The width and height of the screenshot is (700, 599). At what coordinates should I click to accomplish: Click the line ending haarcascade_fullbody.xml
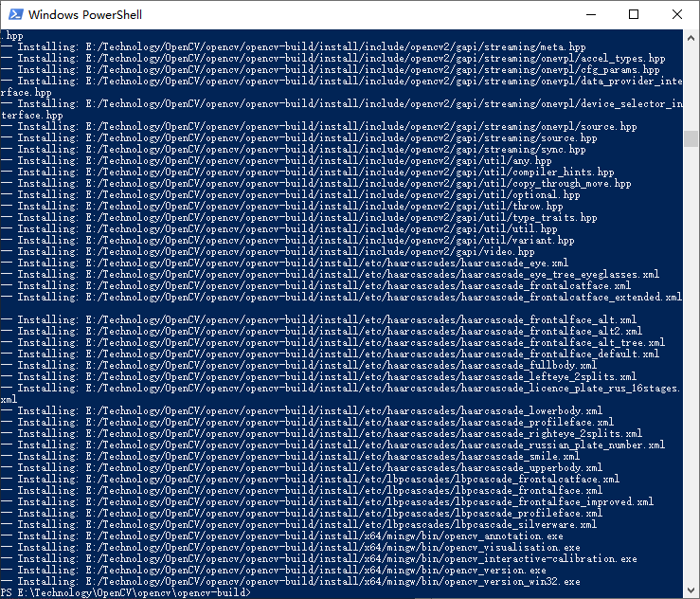coord(298,365)
